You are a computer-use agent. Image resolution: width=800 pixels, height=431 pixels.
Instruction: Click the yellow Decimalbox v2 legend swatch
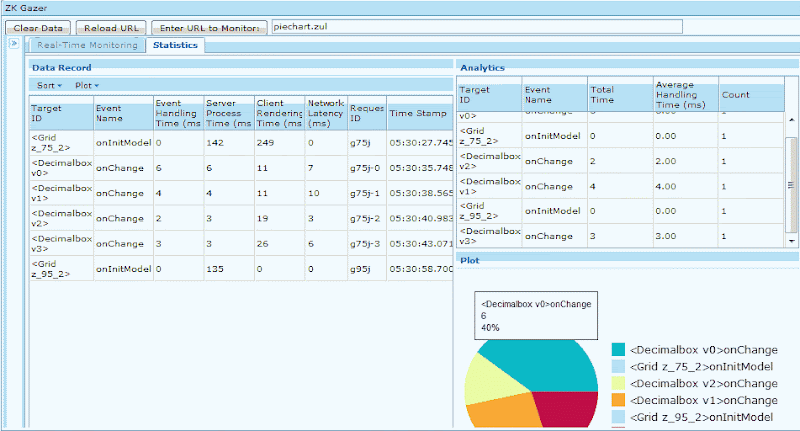click(x=618, y=383)
